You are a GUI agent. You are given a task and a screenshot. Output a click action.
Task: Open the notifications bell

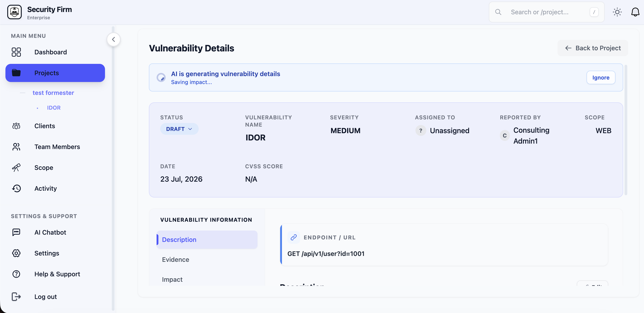(x=635, y=12)
